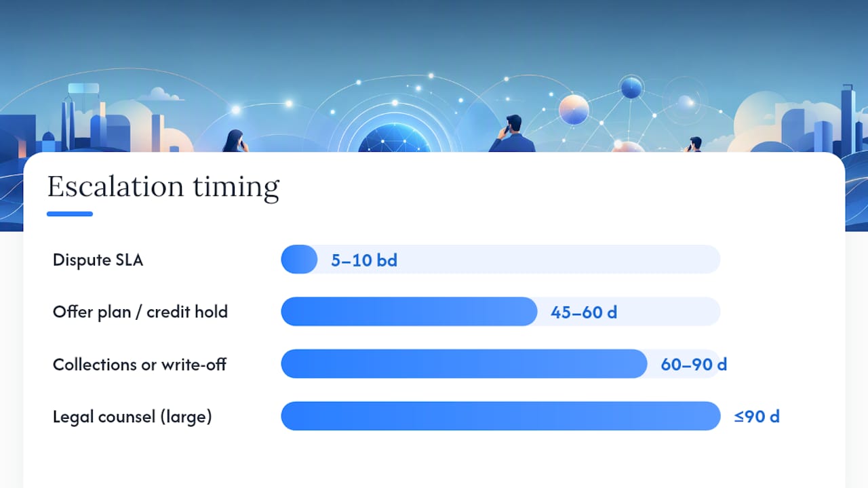Click the 45–60 d value text
The image size is (868, 488).
coord(584,312)
